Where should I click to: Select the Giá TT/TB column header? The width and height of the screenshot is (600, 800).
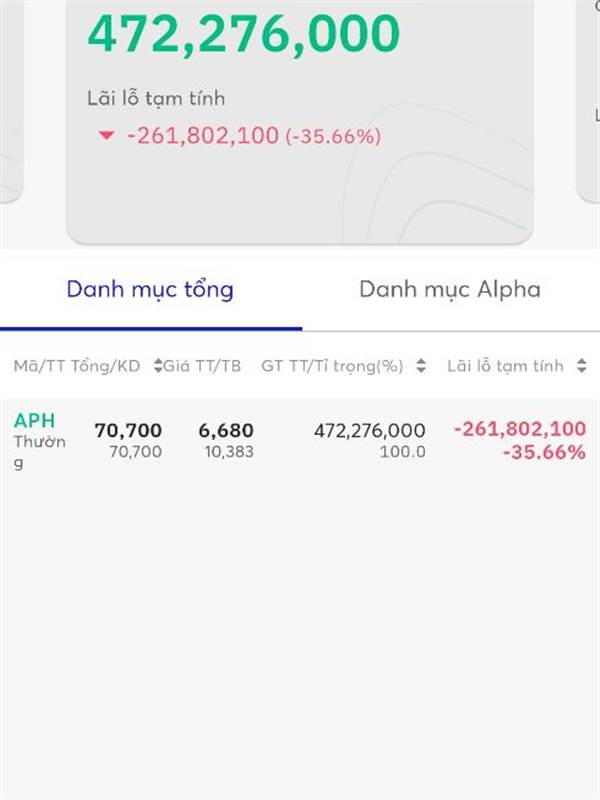coord(202,366)
